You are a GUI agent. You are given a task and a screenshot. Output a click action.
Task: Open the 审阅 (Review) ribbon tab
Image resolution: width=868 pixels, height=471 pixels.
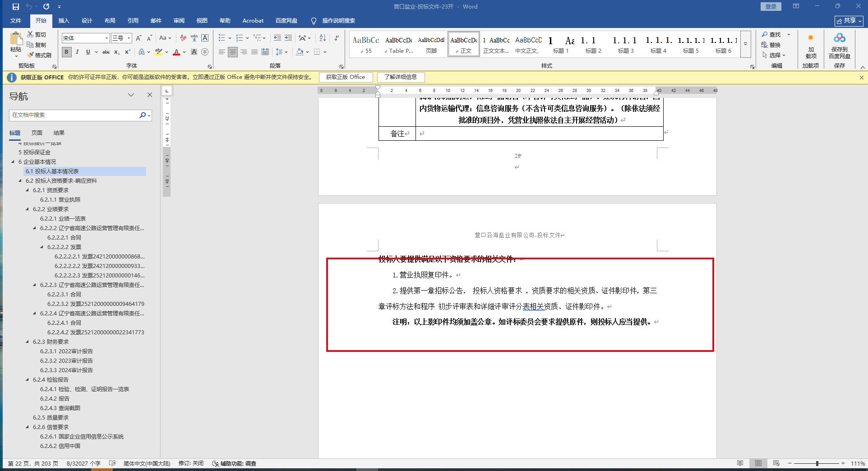tap(179, 21)
